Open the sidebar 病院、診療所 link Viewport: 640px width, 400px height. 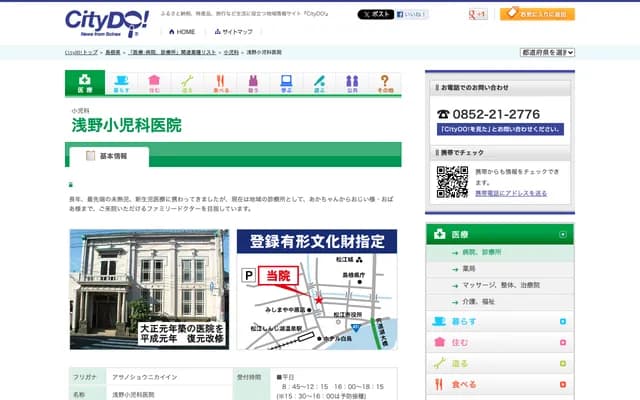[481, 253]
